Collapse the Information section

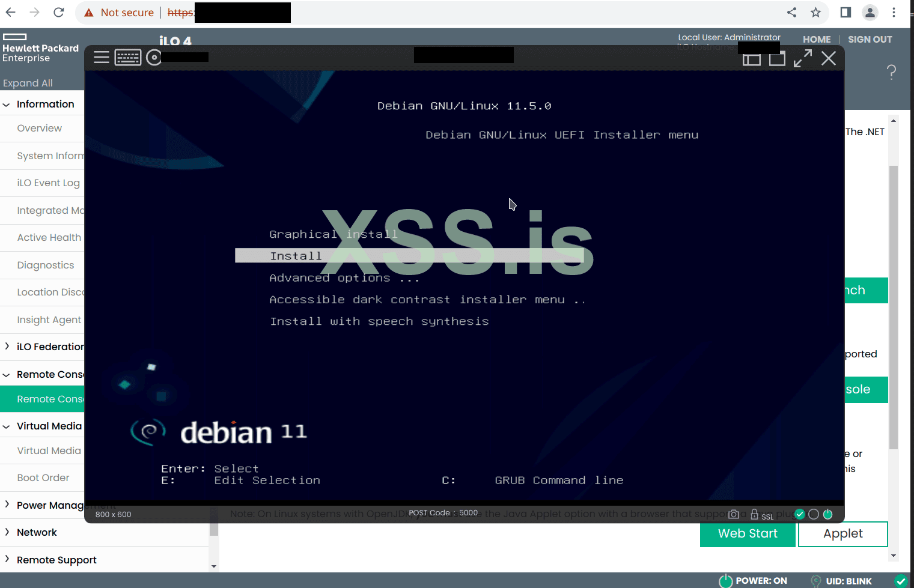(7, 105)
